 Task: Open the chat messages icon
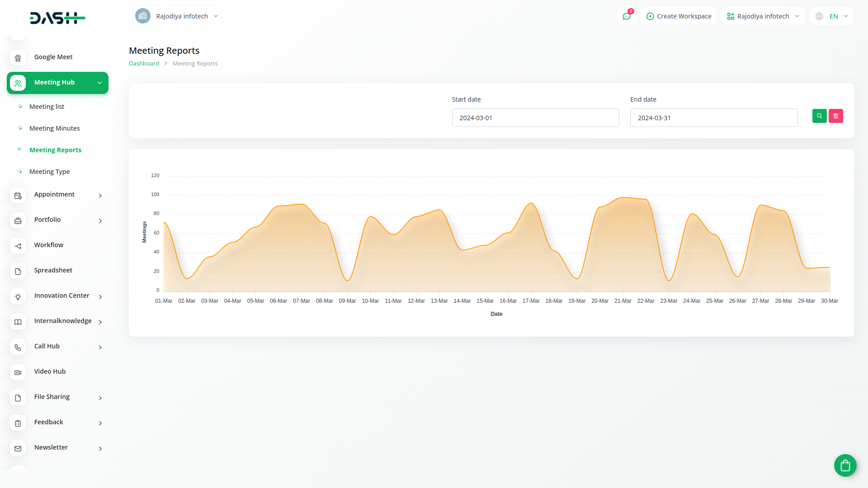[627, 16]
